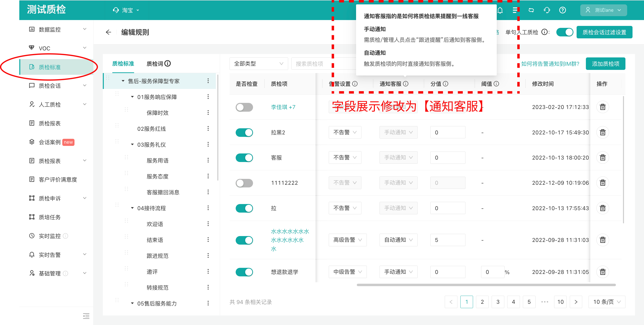The height and width of the screenshot is (325, 644).
Task: Focus 分值 field showing 5
Action: click(447, 240)
